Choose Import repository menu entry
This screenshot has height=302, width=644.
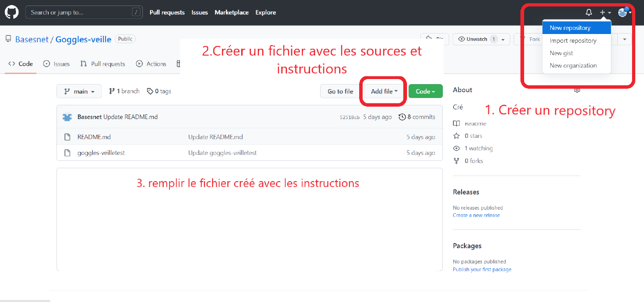573,40
